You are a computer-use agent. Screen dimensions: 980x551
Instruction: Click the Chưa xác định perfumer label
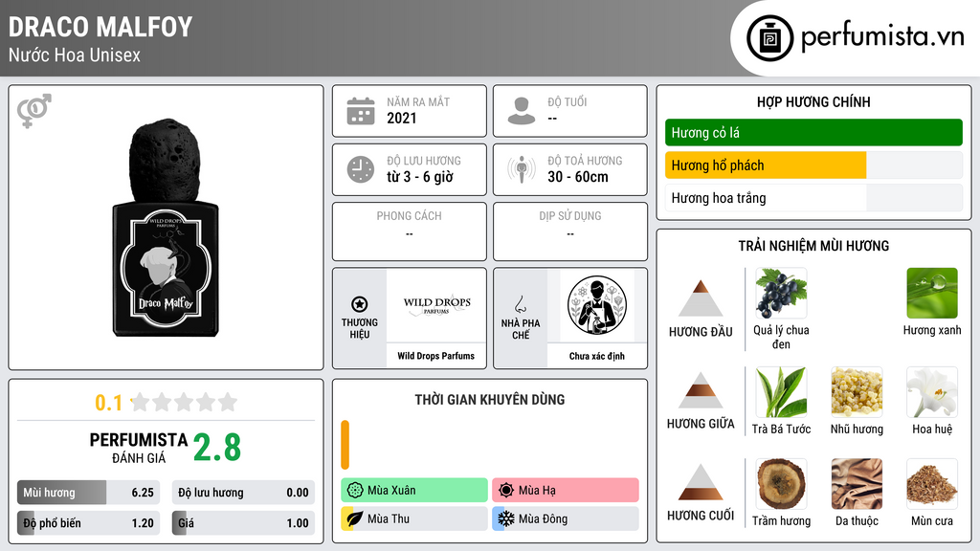pyautogui.click(x=597, y=356)
